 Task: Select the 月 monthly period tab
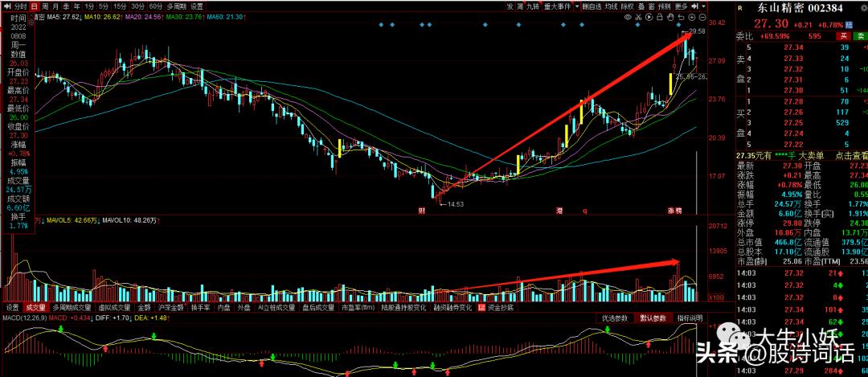(56, 6)
